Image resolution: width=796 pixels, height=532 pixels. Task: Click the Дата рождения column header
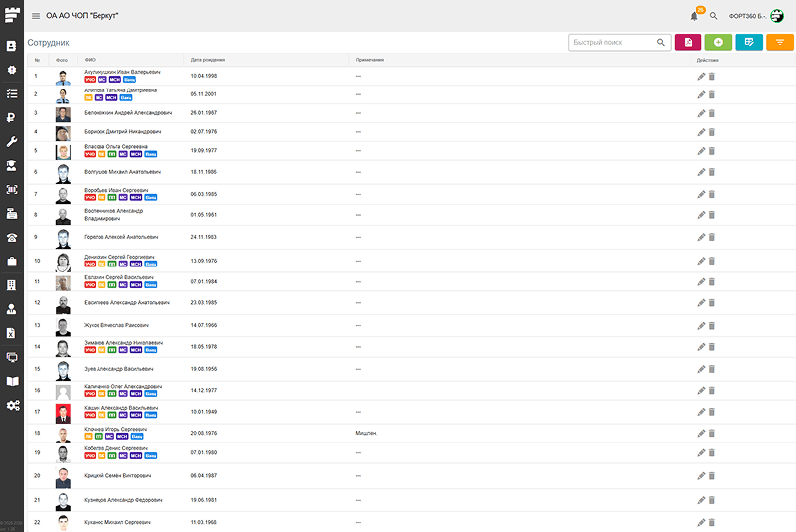point(209,60)
